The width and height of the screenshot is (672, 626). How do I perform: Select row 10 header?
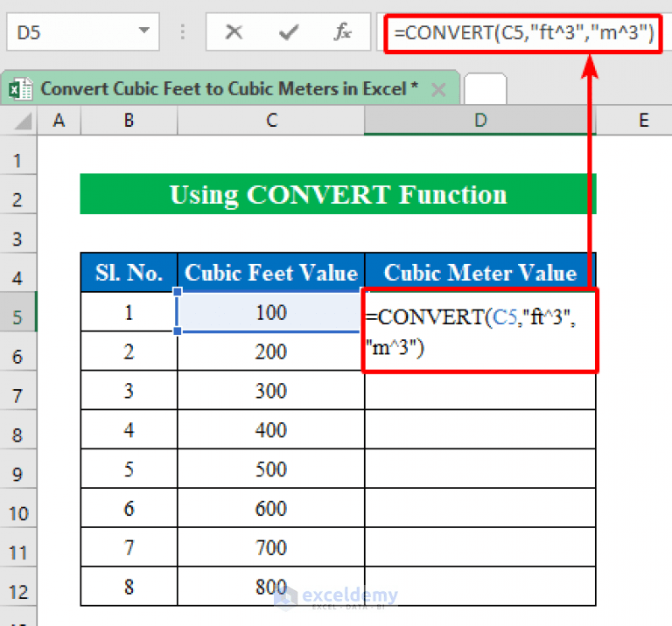pos(18,508)
